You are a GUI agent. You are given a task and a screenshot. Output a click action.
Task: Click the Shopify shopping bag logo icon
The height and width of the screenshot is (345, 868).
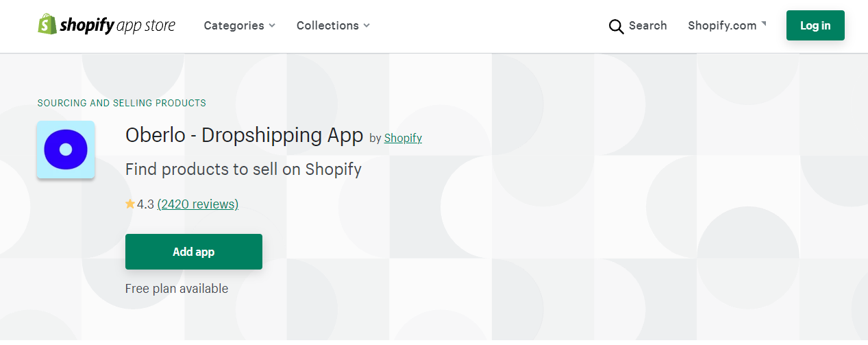coord(47,25)
